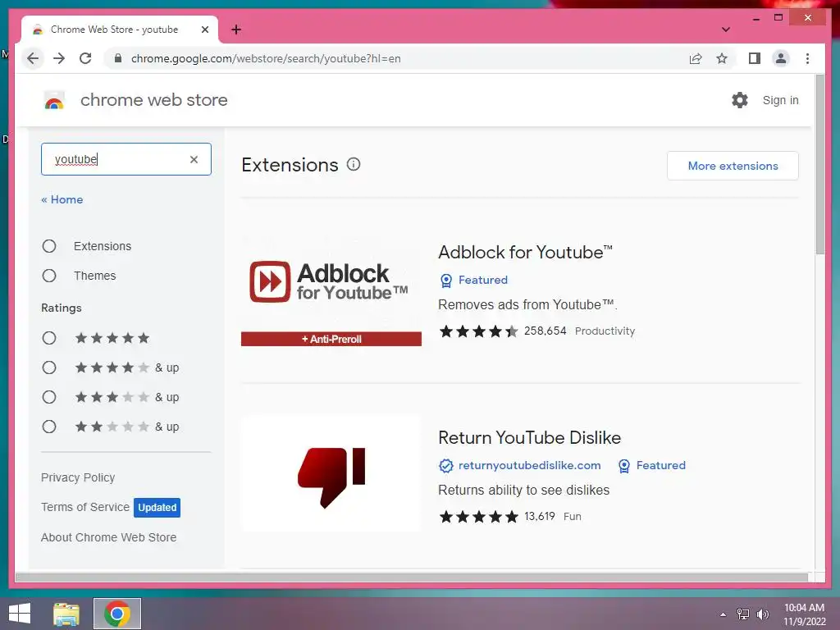840x630 pixels.
Task: Show hidden system tray icons
Action: (x=724, y=614)
